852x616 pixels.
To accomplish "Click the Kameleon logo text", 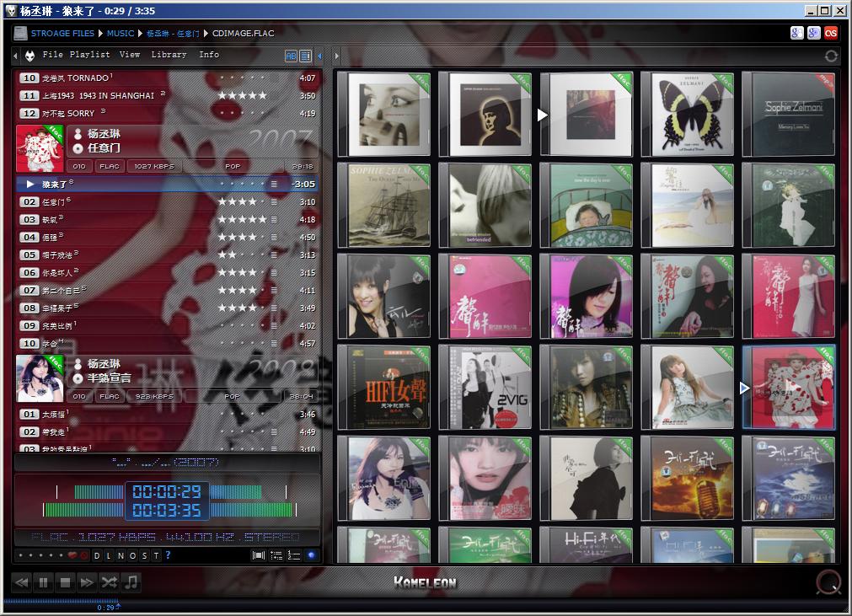I will (425, 583).
